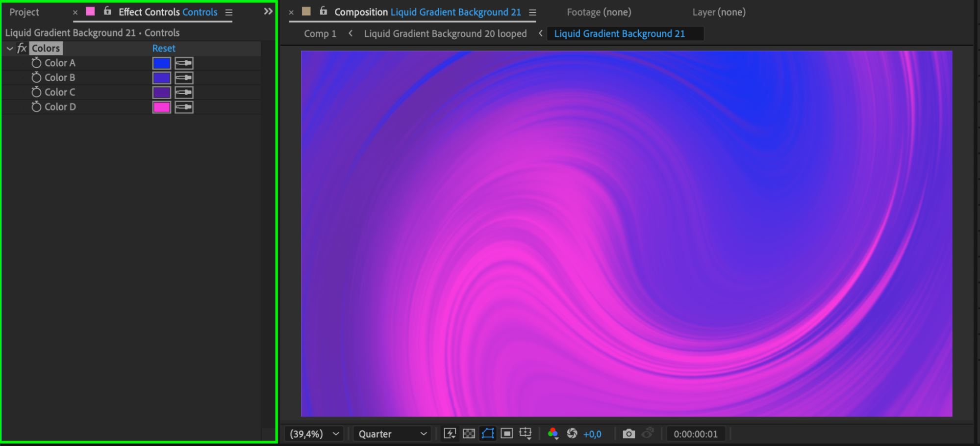Image resolution: width=980 pixels, height=446 pixels.
Task: Click the Region of Interest icon
Action: tap(506, 433)
